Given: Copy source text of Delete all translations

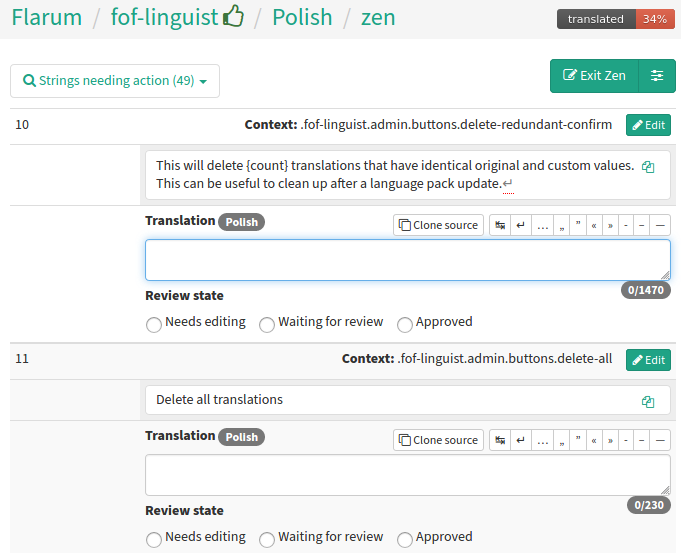Looking at the screenshot, I should (648, 402).
